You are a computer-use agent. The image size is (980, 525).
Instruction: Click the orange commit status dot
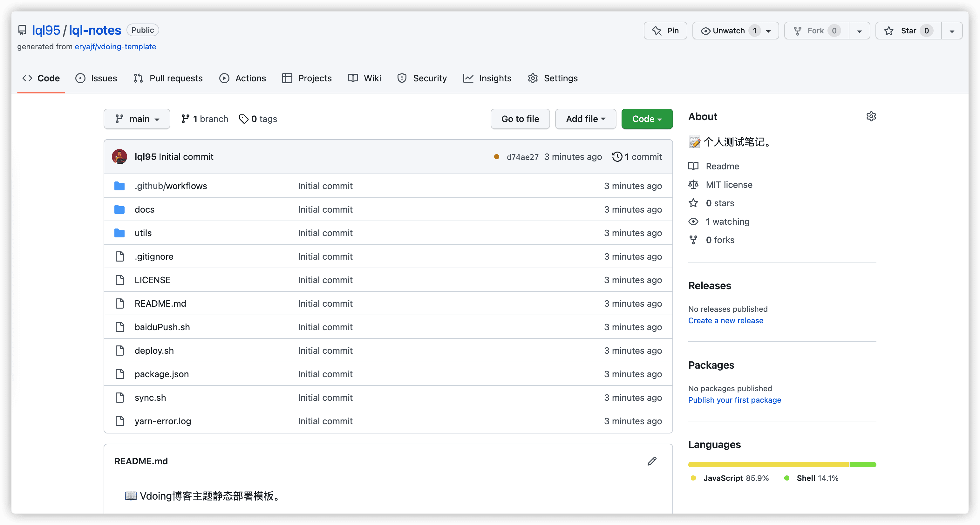pos(496,157)
